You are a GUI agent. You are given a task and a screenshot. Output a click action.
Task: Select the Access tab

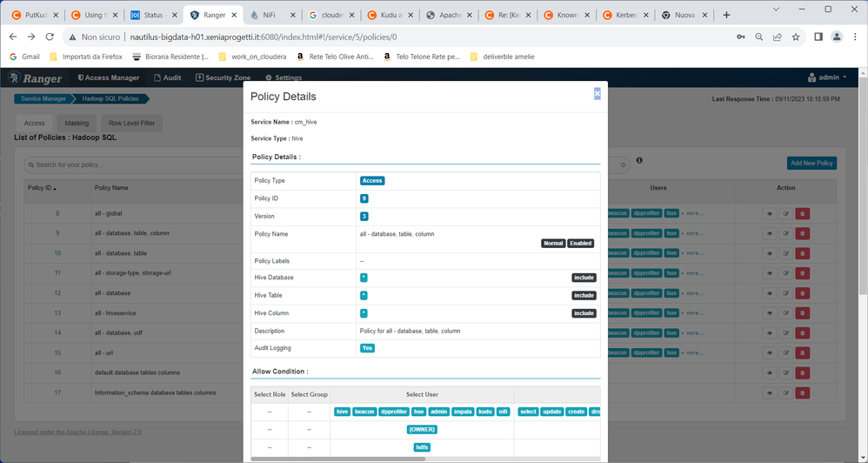34,123
